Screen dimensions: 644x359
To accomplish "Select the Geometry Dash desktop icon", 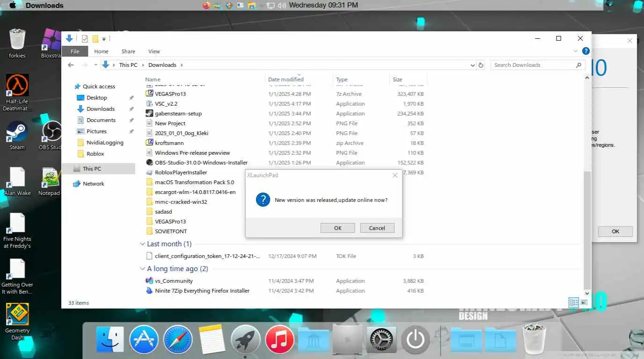I will 17,322.
